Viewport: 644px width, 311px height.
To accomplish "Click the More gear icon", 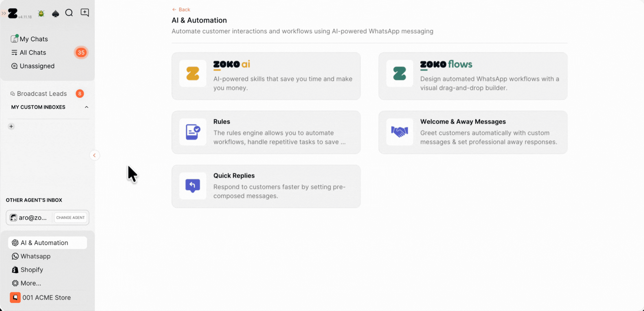I will click(15, 283).
